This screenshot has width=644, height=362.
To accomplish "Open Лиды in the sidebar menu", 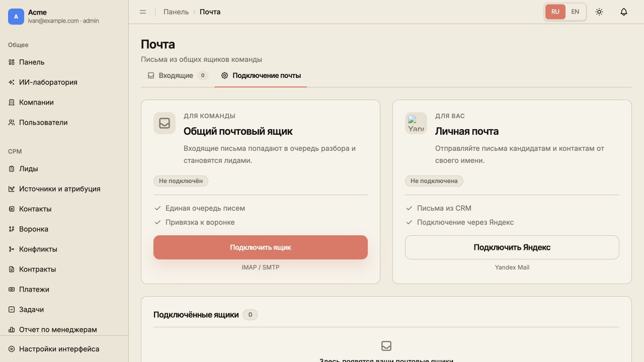I will [x=64, y=169].
